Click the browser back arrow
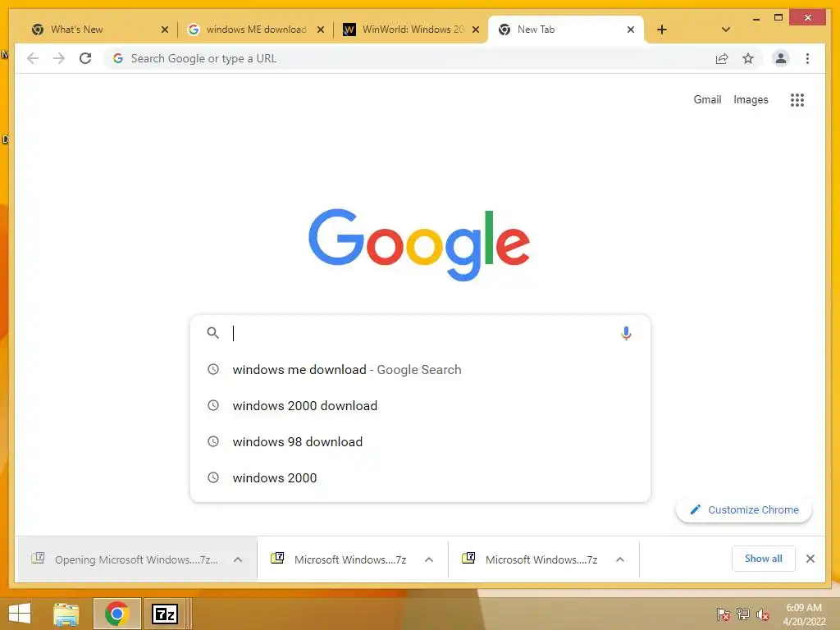This screenshot has height=630, width=840. 33,58
